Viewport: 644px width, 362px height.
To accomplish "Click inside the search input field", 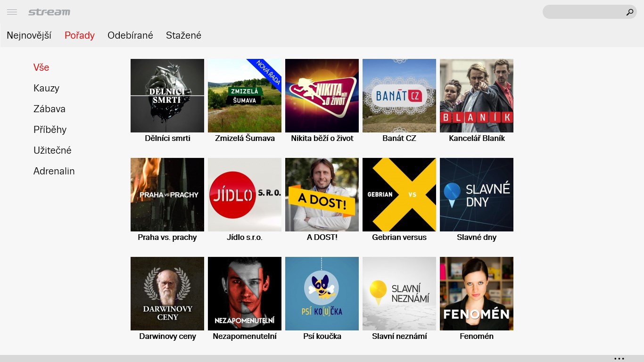I will tap(585, 12).
